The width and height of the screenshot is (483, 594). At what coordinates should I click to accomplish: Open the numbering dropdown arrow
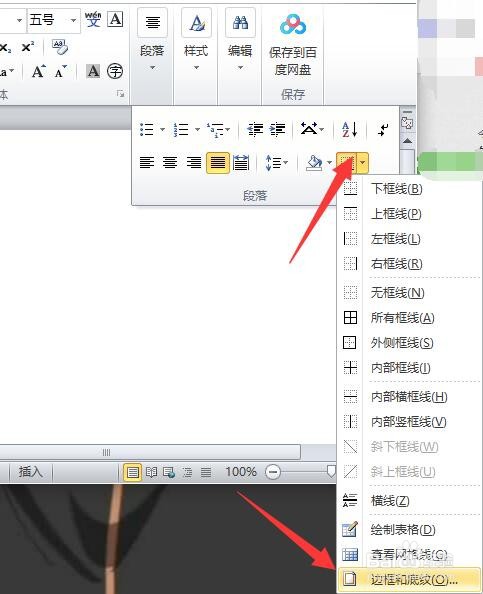click(197, 130)
